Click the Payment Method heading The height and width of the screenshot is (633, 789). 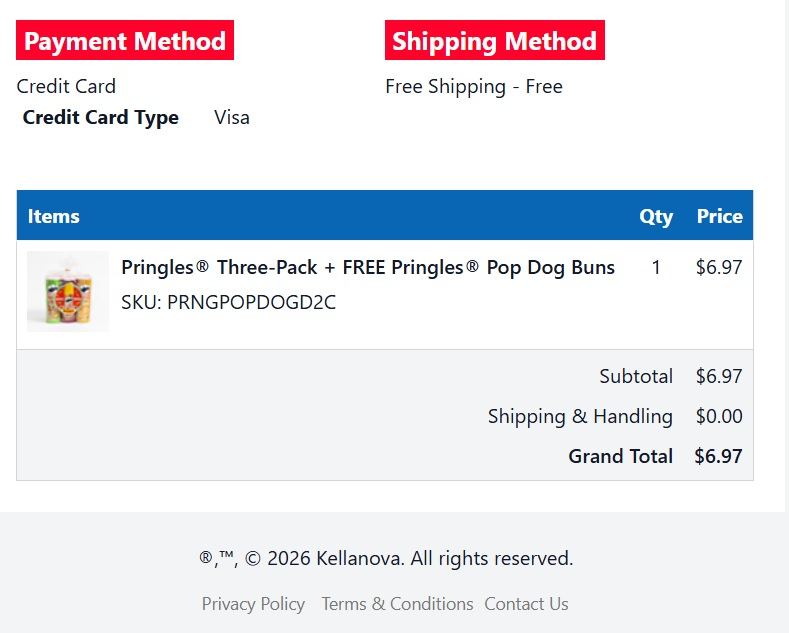point(125,40)
